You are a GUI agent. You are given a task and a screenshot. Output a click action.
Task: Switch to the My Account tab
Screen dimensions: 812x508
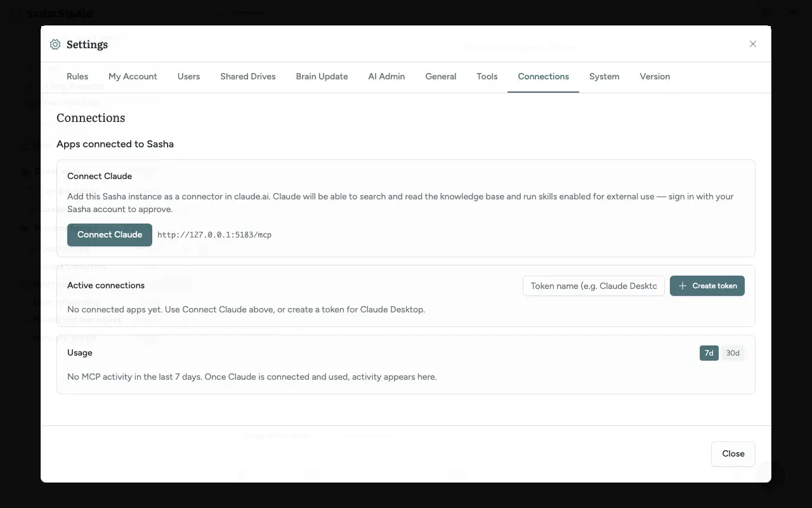pos(133,76)
